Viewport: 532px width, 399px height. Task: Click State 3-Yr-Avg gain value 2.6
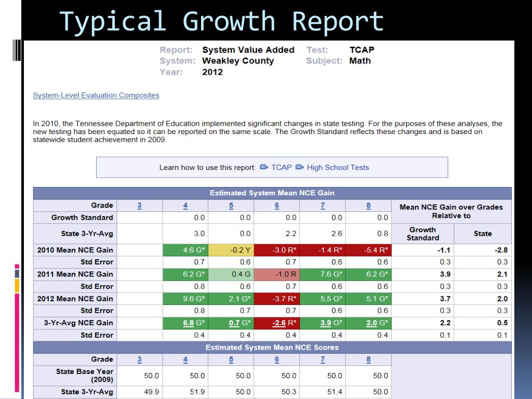pyautogui.click(x=337, y=234)
